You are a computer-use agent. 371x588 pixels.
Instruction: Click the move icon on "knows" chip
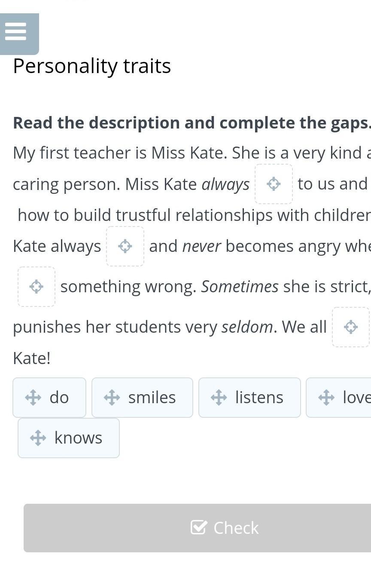(38, 438)
